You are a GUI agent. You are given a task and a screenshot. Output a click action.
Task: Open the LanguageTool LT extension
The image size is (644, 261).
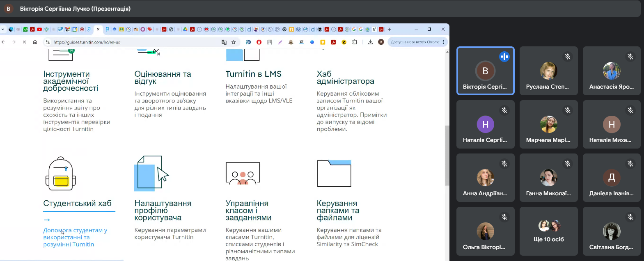coord(302,42)
